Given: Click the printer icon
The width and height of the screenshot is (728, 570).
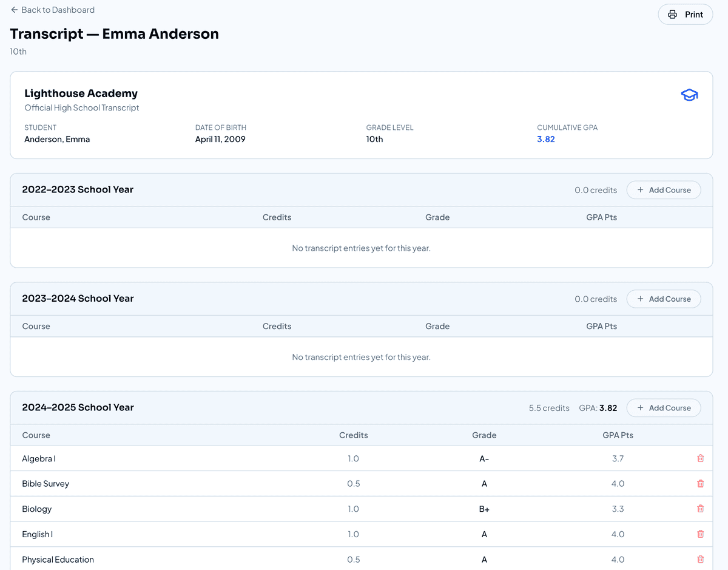Looking at the screenshot, I should click(x=672, y=15).
